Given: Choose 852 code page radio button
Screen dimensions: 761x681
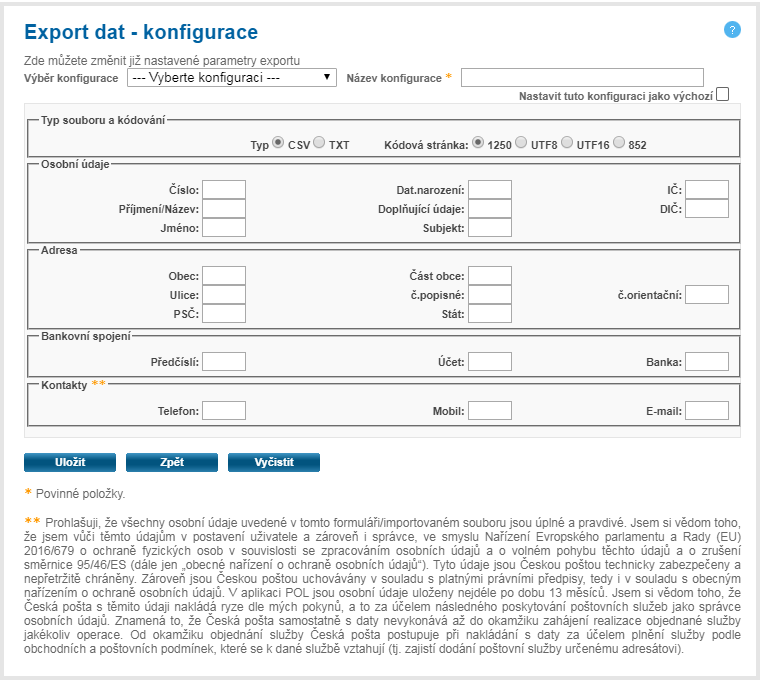Looking at the screenshot, I should [619, 143].
